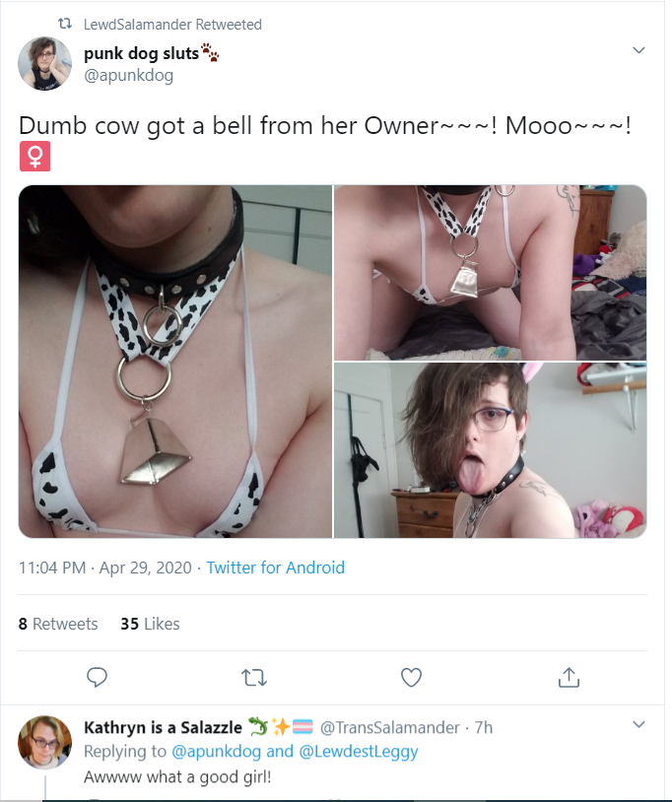Screen dimensions: 672x802
Task: Click the reply speech bubble icon
Action: pos(97,677)
